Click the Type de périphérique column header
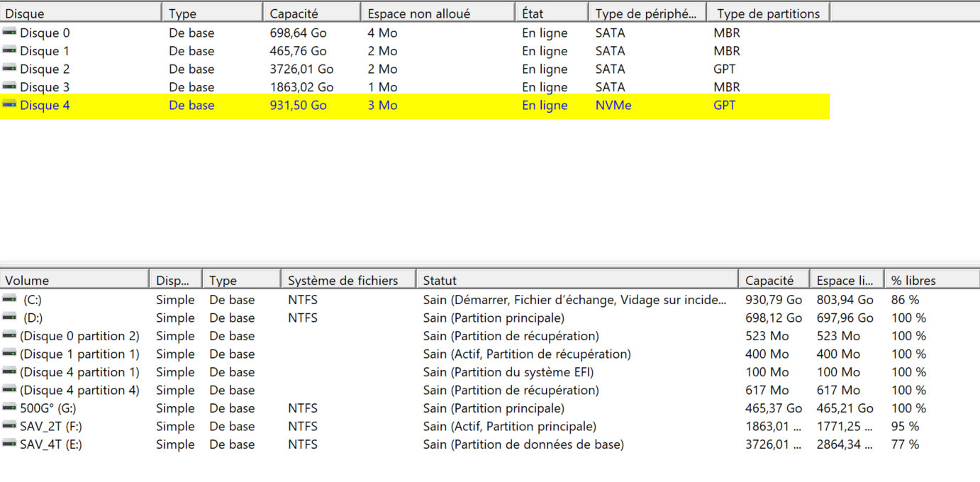 click(x=647, y=13)
